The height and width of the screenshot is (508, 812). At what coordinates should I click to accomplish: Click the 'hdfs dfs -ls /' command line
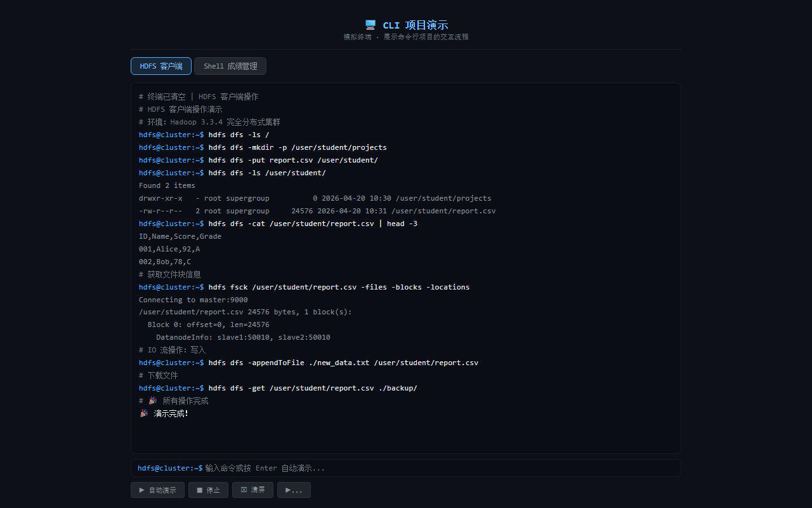[204, 135]
